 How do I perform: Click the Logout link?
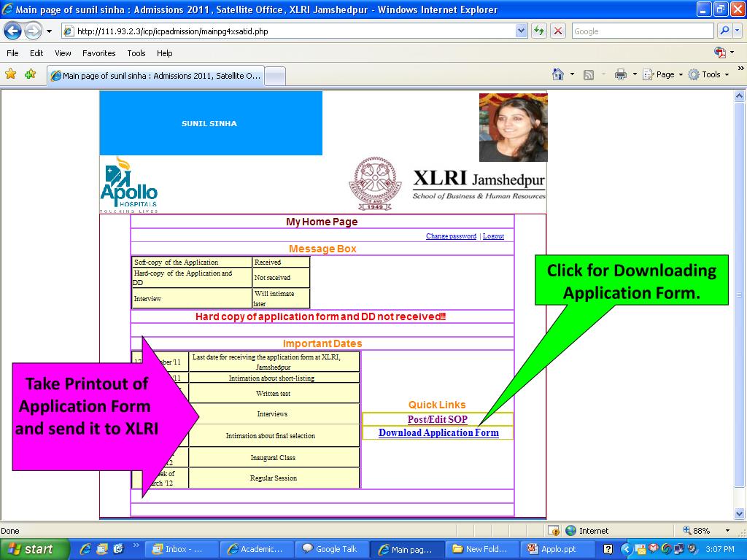[x=493, y=236]
